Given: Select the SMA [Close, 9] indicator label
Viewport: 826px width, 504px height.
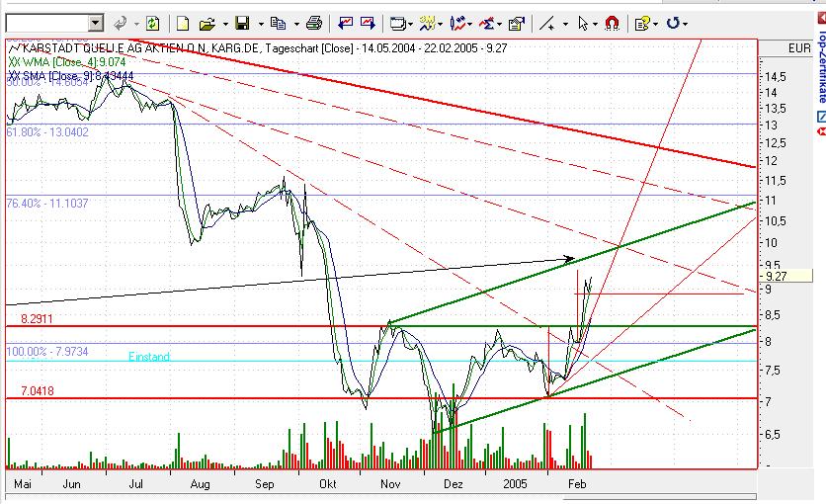Looking at the screenshot, I should (72, 76).
